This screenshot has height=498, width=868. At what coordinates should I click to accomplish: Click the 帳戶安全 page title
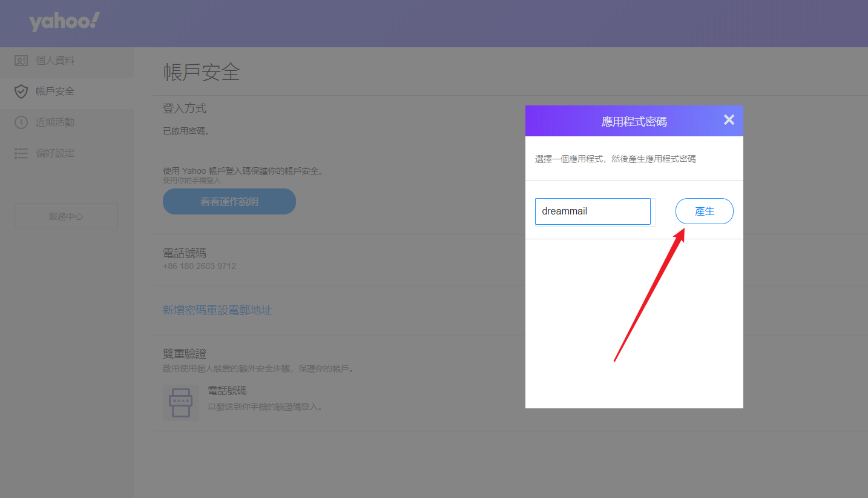(x=202, y=72)
